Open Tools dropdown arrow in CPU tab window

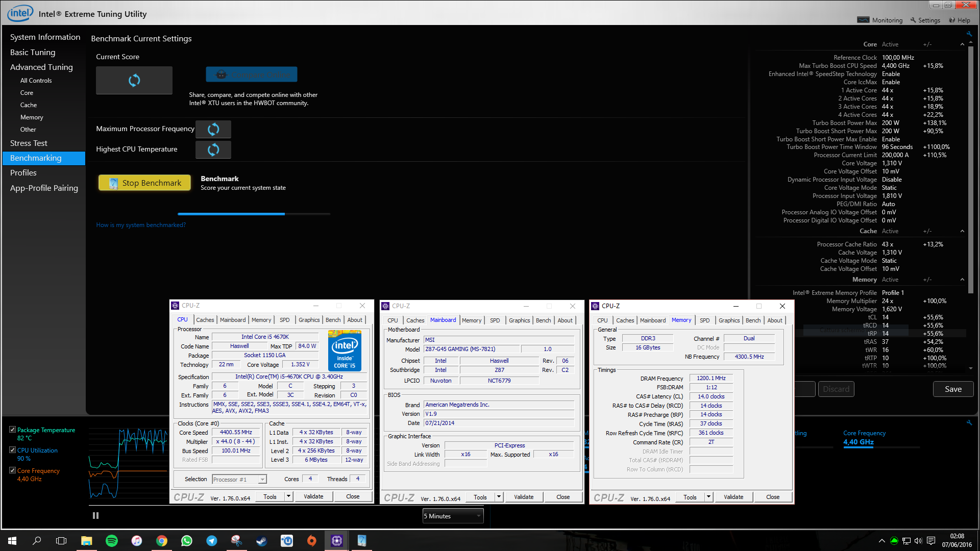(x=288, y=496)
